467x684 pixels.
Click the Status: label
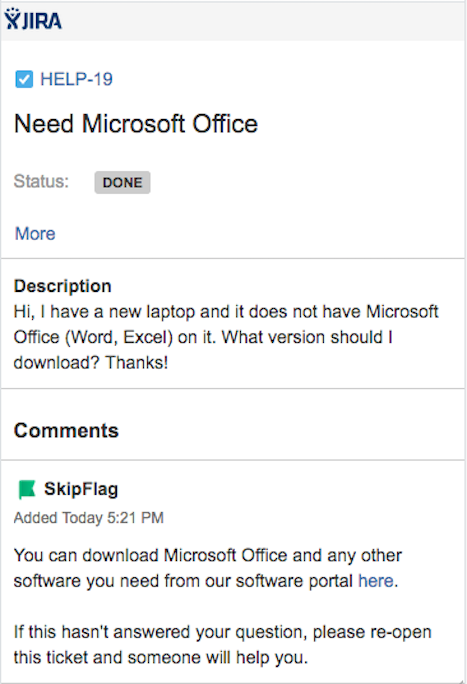coord(41,181)
